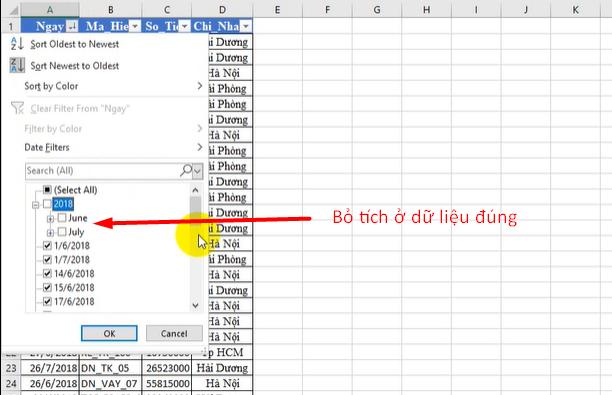Image resolution: width=612 pixels, height=395 pixels.
Task: Collapse the 2018 year tree node
Action: coord(36,205)
